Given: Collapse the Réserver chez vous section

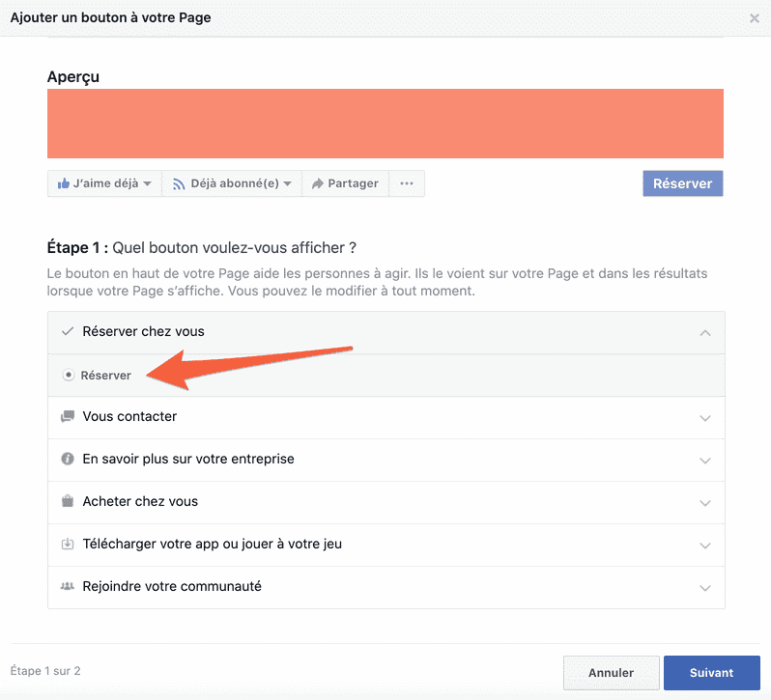Looking at the screenshot, I should 705,333.
